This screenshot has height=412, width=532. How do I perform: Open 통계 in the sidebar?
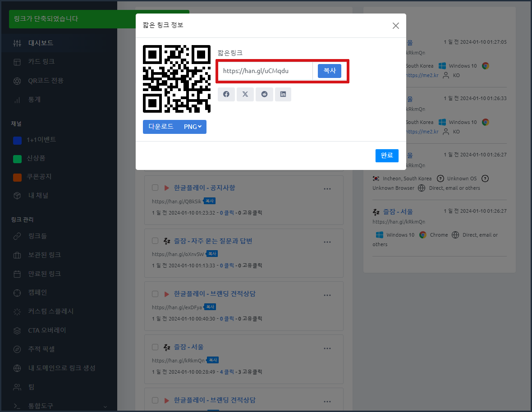34,100
